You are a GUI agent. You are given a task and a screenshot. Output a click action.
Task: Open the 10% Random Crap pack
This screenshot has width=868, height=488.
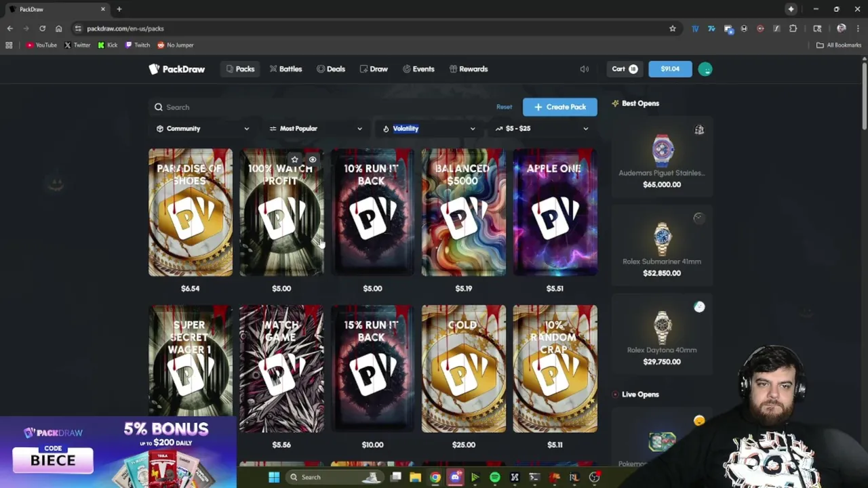[555, 369]
